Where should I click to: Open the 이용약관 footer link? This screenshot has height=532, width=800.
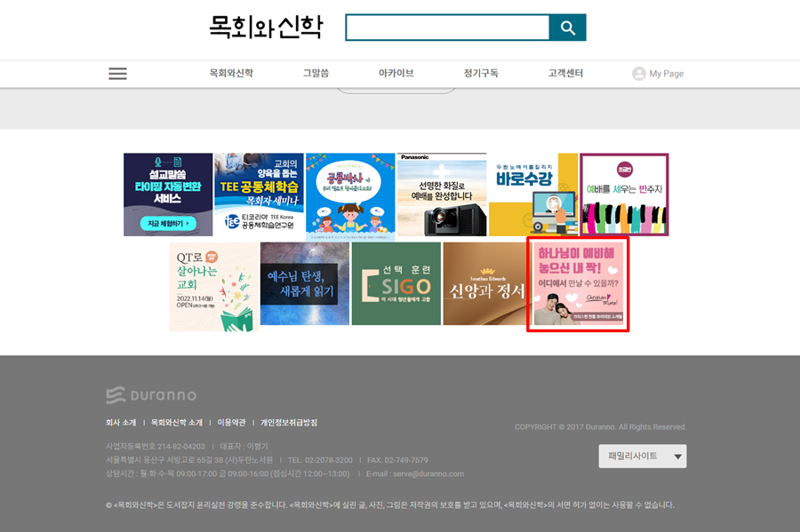coord(232,423)
